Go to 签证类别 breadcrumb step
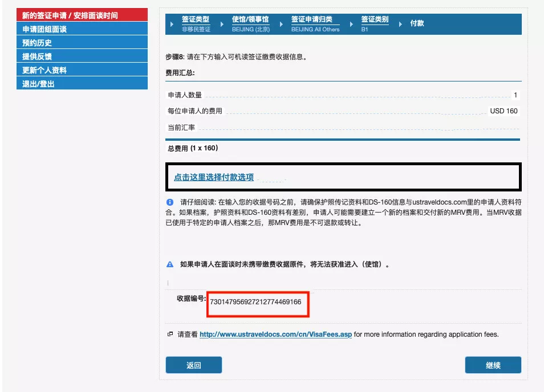 [375, 19]
